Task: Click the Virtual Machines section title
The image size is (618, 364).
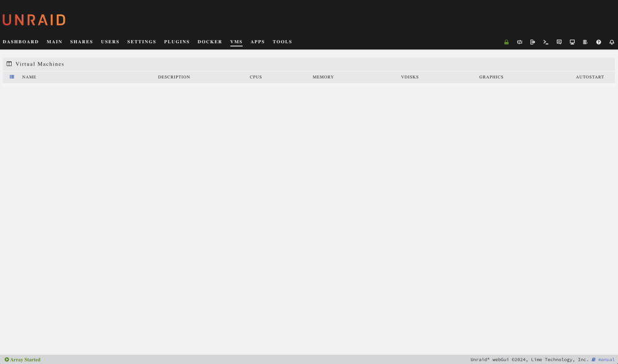Action: point(40,64)
